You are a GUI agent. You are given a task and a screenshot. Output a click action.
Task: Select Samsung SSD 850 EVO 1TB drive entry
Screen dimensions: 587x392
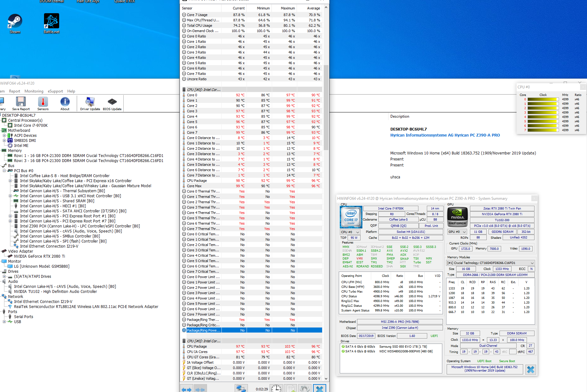pos(403,347)
